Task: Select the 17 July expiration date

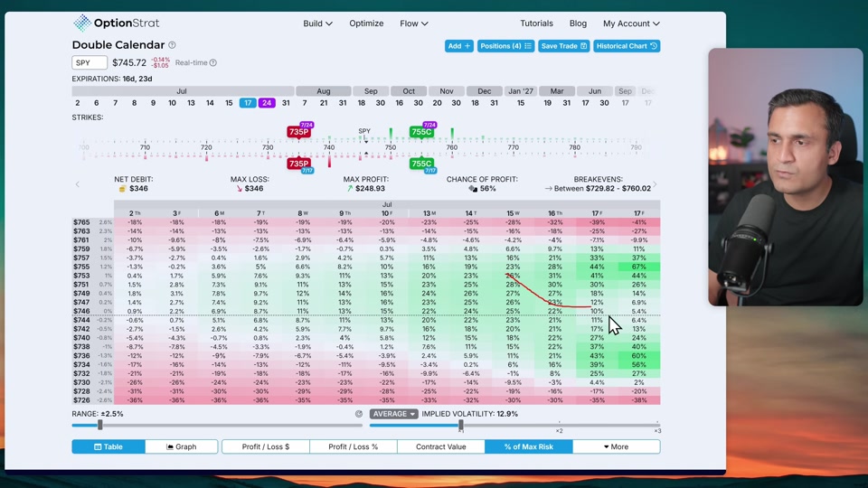Action: pyautogui.click(x=248, y=103)
